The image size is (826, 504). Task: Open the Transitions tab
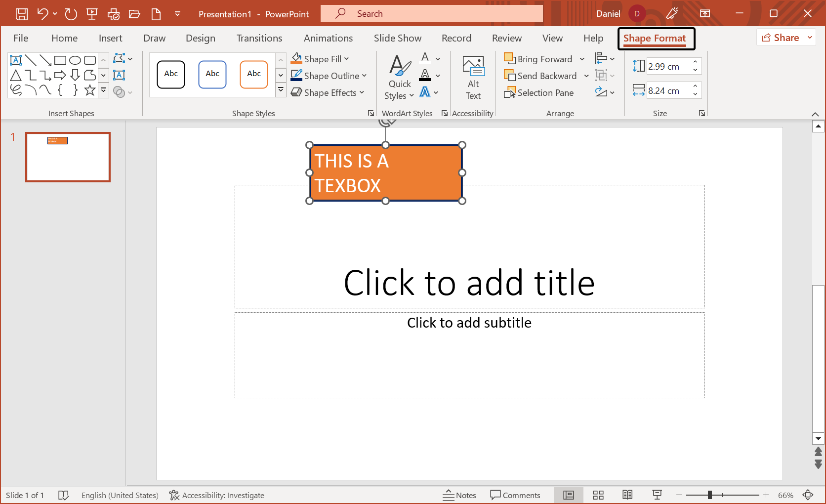[259, 38]
